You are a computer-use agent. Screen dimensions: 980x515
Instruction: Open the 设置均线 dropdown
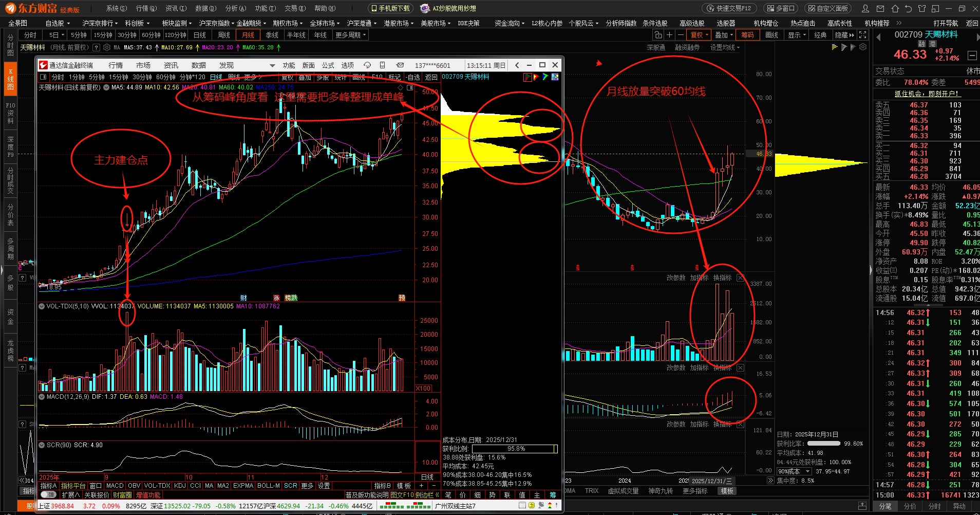point(725,47)
